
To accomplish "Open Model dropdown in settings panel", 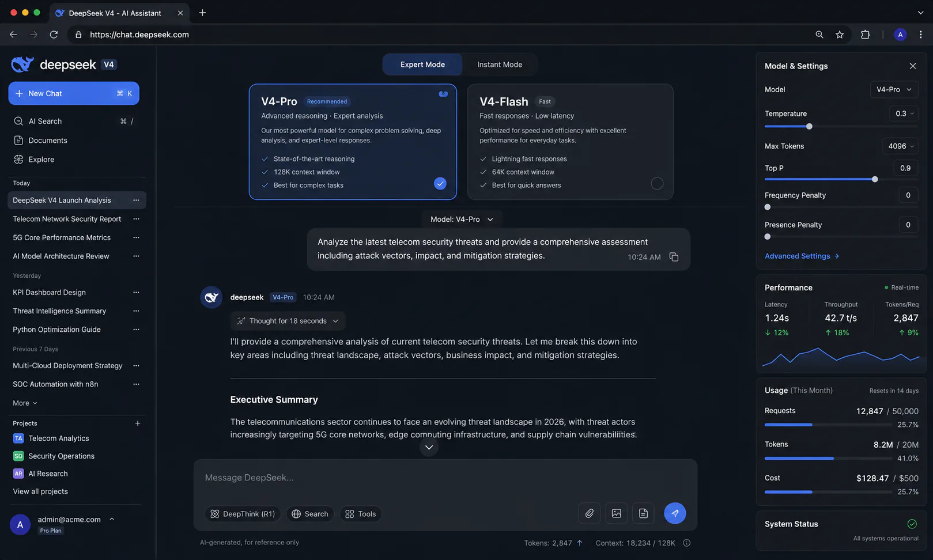I will click(x=894, y=89).
